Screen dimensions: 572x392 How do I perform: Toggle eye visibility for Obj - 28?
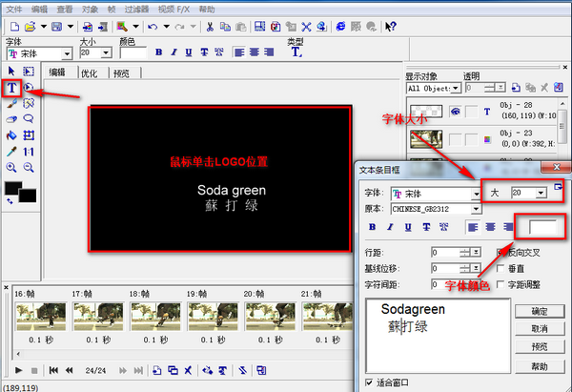coord(455,112)
